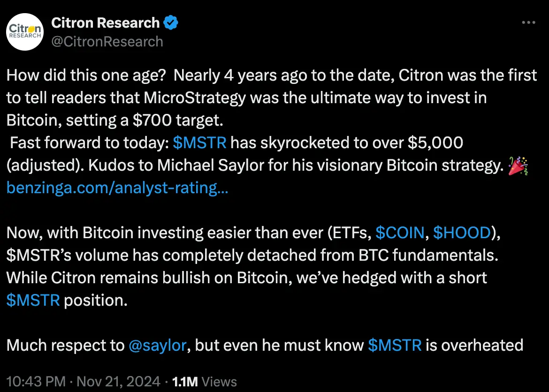Viewport: 549px width, 392px height.
Task: Visit the @saylor profile mention
Action: coord(157,345)
